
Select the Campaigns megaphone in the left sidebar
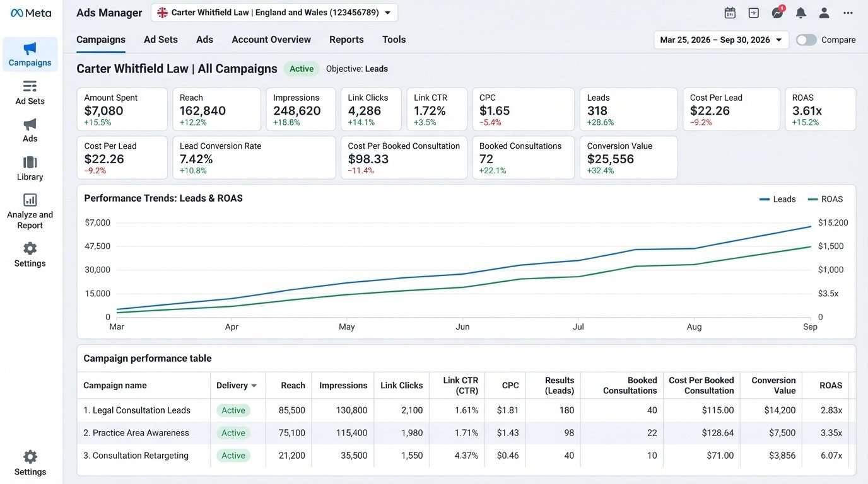(30, 54)
